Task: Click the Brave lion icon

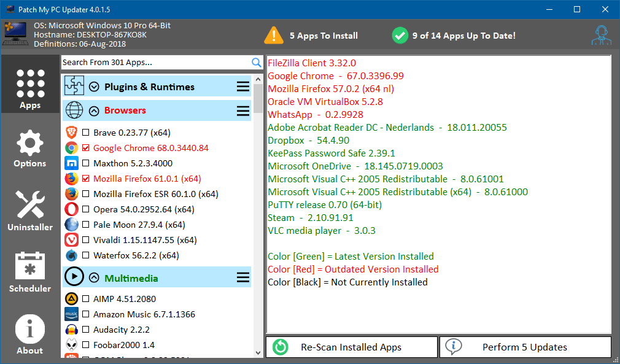Action: pos(72,133)
